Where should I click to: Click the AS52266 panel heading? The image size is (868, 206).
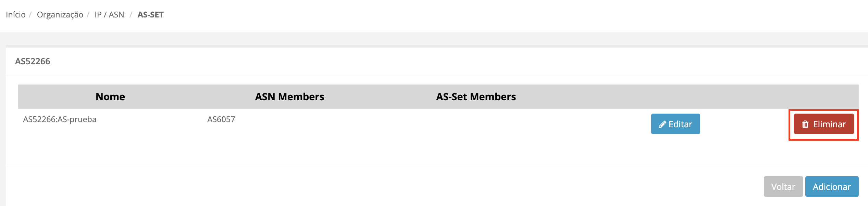pyautogui.click(x=33, y=61)
